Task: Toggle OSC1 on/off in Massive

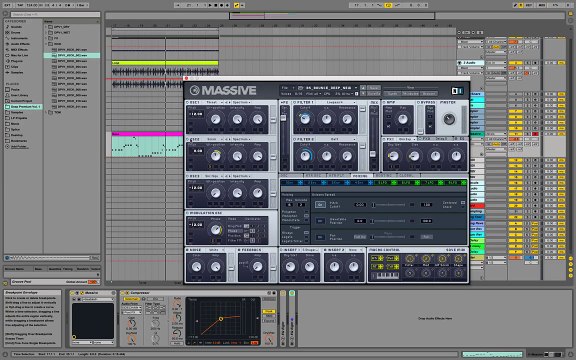Action: click(x=188, y=102)
